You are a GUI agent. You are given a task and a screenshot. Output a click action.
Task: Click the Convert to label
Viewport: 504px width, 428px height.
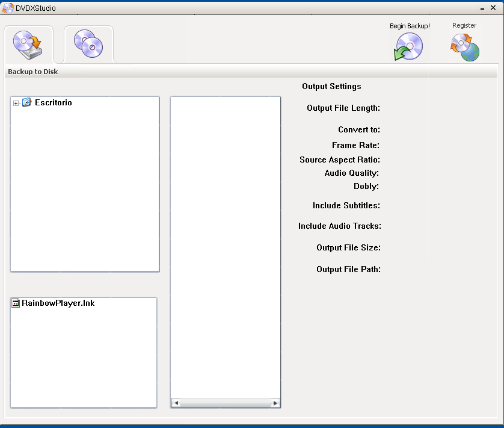(x=359, y=129)
